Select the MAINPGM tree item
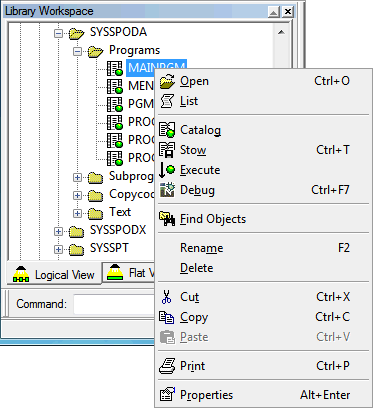 tap(141, 68)
